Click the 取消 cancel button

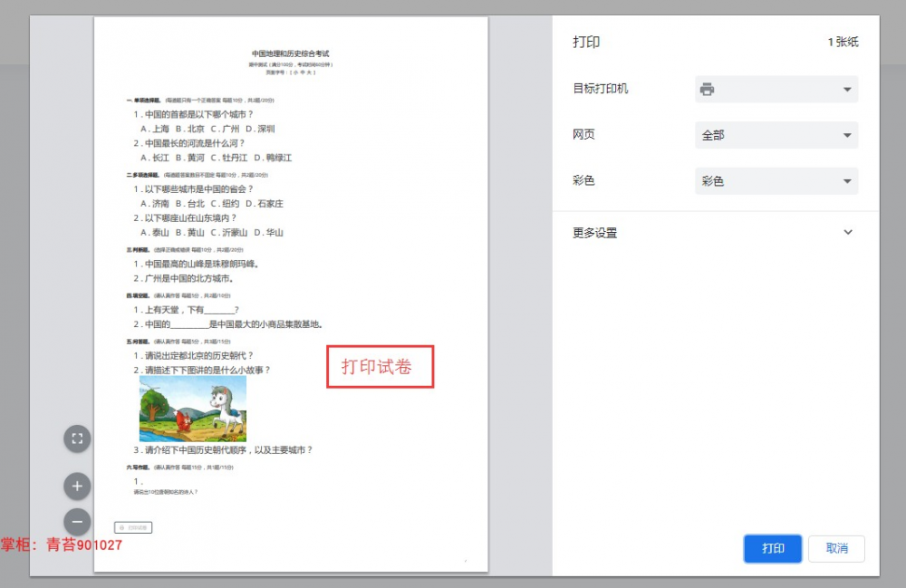836,548
